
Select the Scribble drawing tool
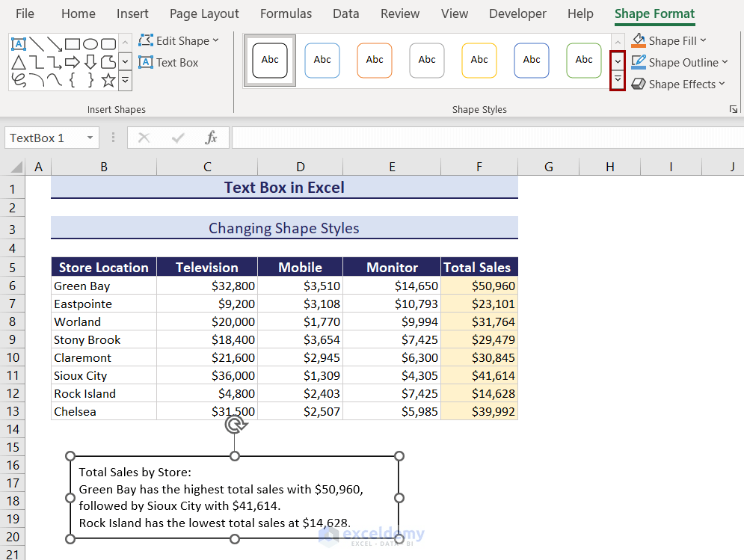[x=18, y=81]
